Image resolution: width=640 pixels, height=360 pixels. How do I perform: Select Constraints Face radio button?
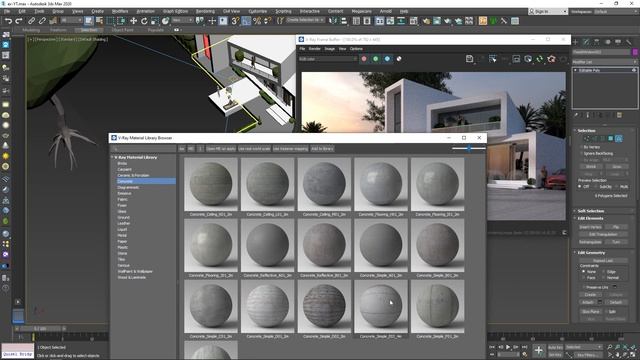tap(584, 278)
